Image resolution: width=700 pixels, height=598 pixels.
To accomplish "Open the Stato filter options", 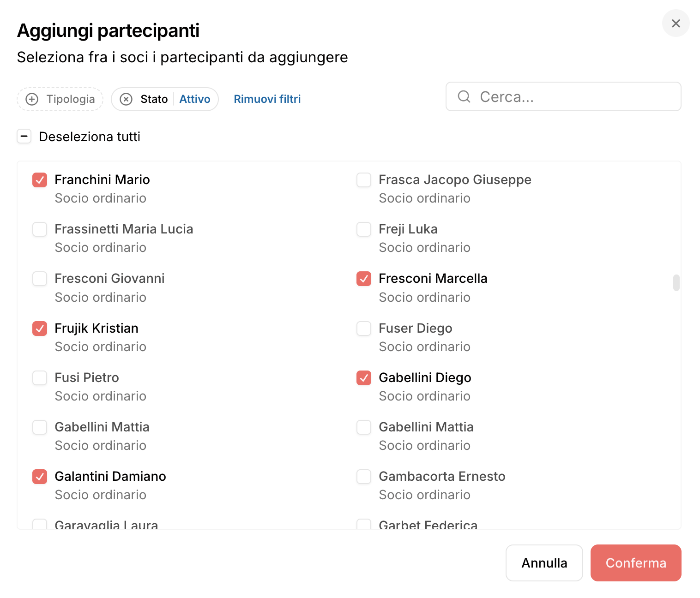I will [x=154, y=99].
